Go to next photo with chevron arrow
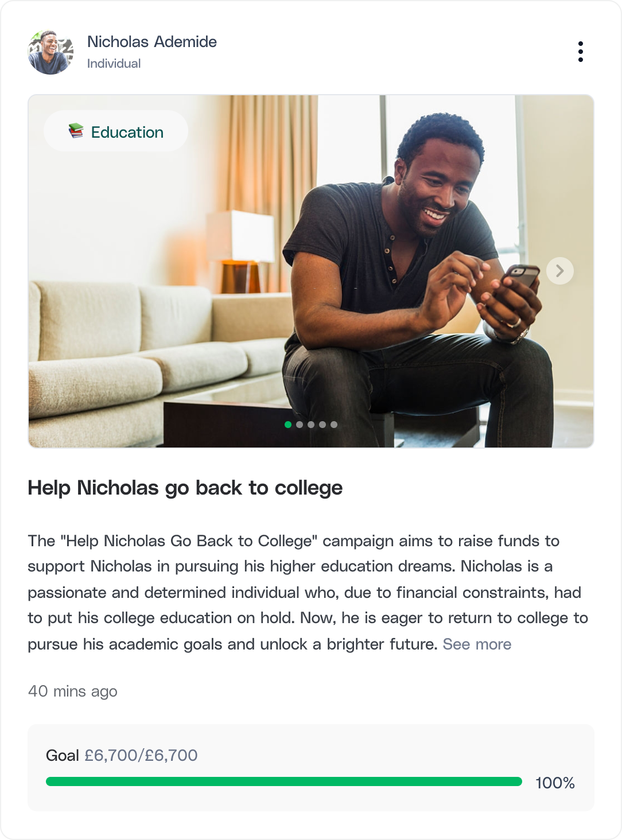 [559, 271]
